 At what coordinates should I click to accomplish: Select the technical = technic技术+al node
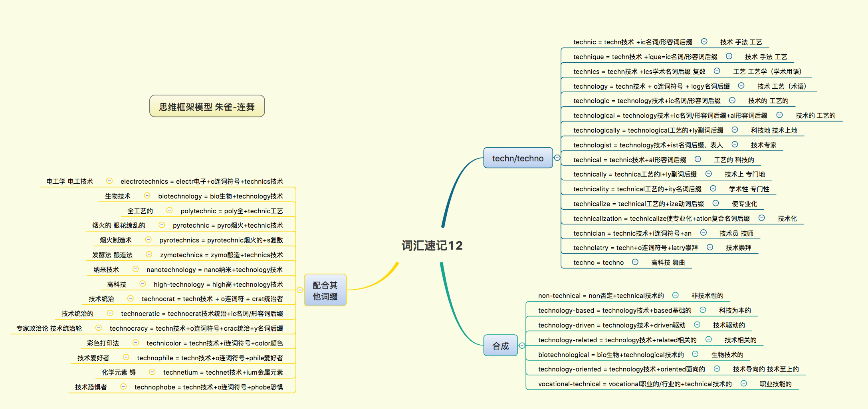coord(630,160)
